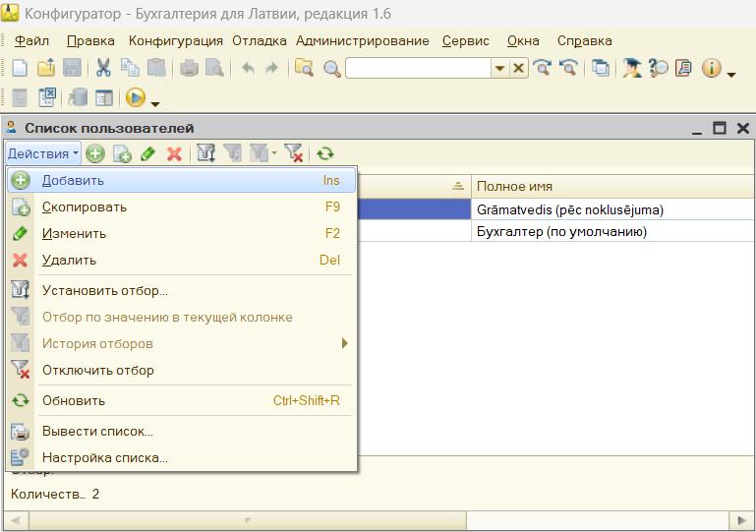Click the Open file folder icon
This screenshot has height=532, width=756.
(x=45, y=68)
